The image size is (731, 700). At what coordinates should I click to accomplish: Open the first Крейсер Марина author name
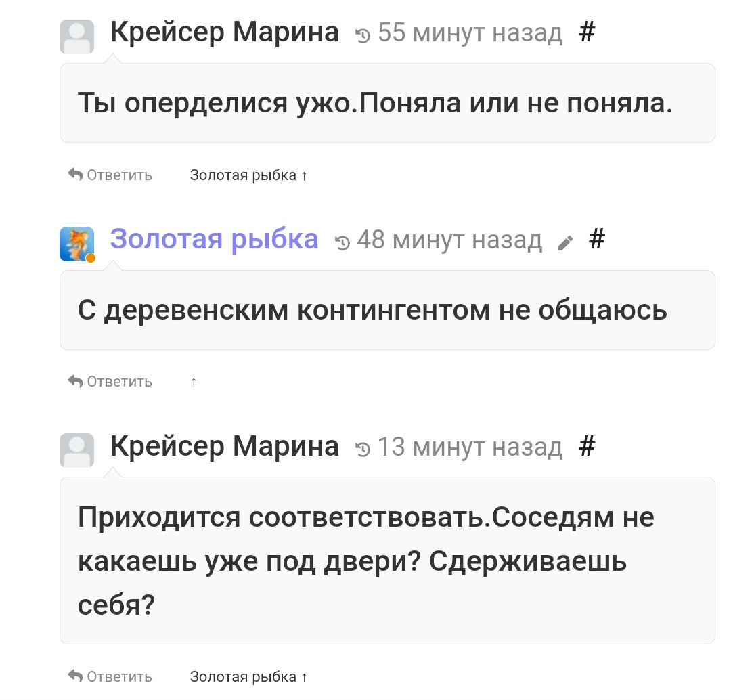coord(224,32)
